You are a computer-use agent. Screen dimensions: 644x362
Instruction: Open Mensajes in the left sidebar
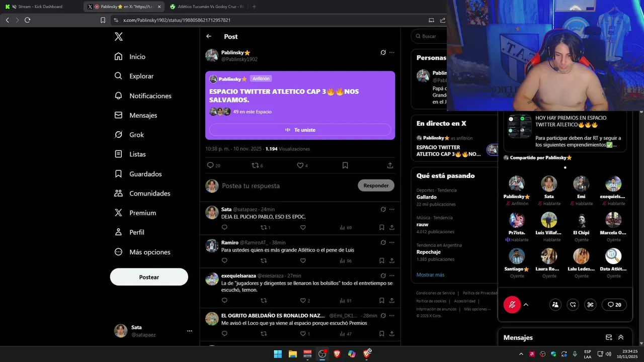pyautogui.click(x=136, y=115)
